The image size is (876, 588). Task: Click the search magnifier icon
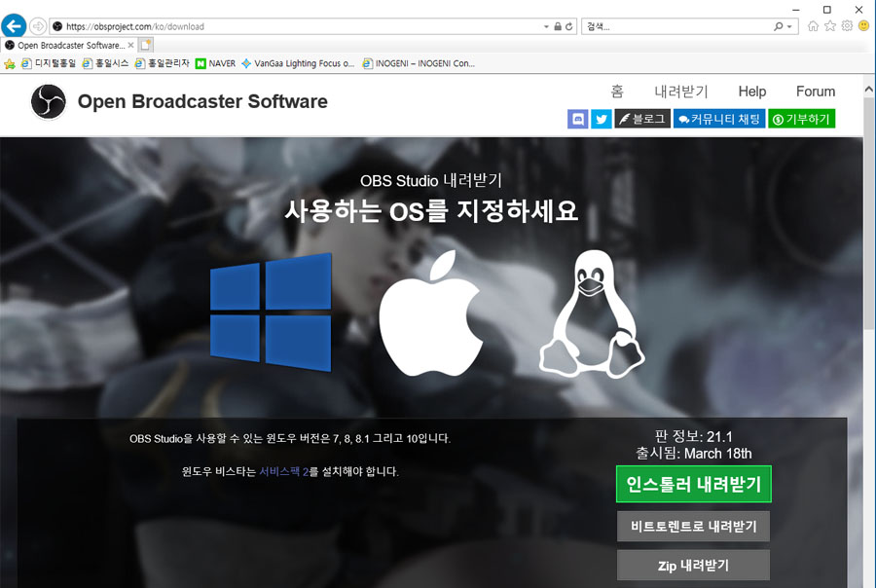[778, 26]
